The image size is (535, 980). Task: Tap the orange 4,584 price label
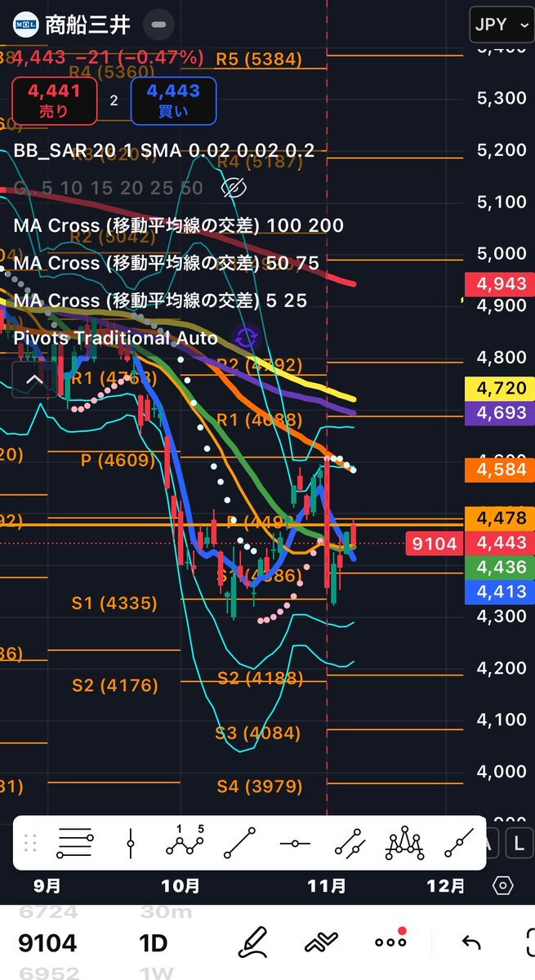498,470
